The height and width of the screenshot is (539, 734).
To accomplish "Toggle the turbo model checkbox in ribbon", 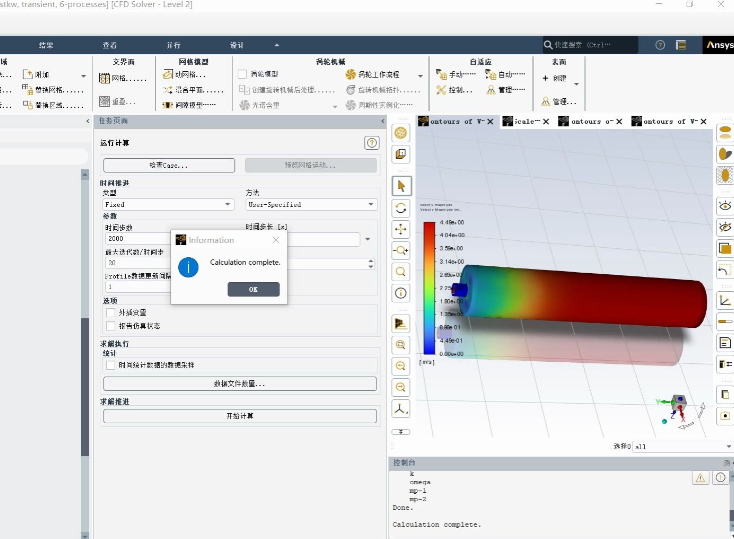I will click(x=242, y=74).
